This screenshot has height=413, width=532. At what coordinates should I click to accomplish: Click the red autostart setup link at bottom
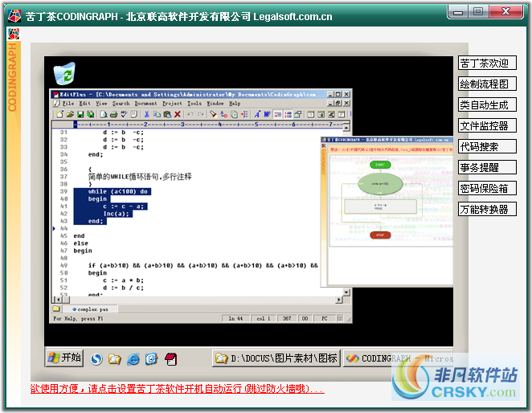pos(177,389)
